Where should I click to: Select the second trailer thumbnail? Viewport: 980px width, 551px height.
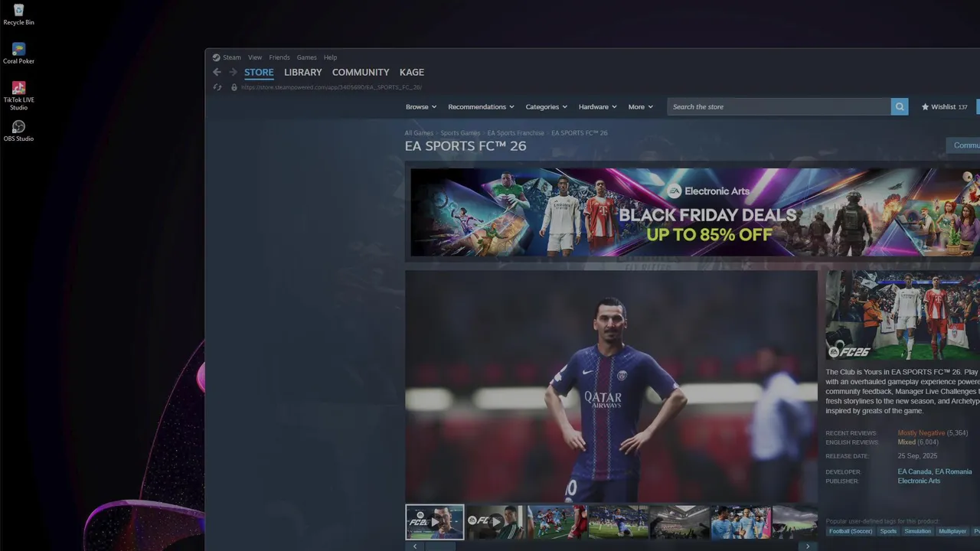click(x=495, y=522)
